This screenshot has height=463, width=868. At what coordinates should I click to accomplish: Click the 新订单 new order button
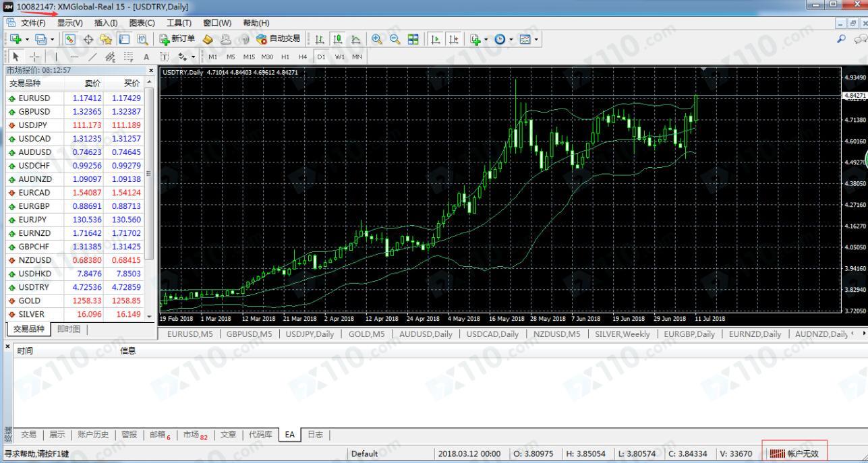click(x=177, y=39)
